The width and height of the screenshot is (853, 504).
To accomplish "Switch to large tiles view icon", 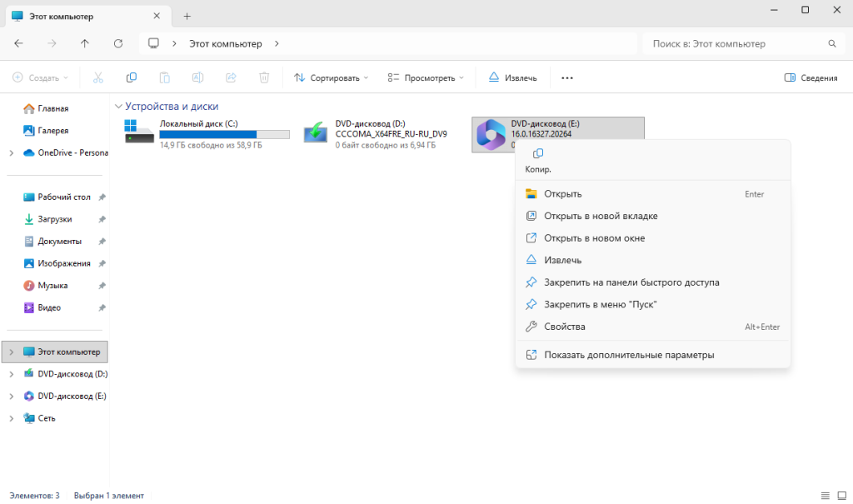I will coord(841,496).
